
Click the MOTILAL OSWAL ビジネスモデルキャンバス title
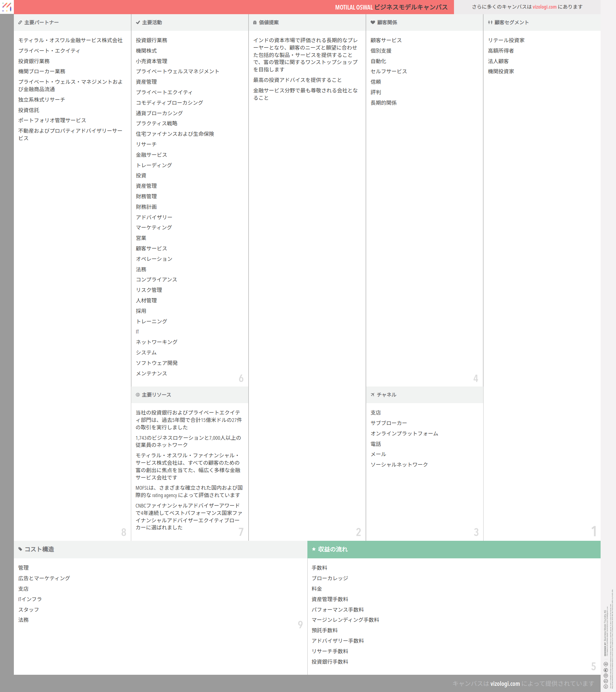[x=391, y=7]
